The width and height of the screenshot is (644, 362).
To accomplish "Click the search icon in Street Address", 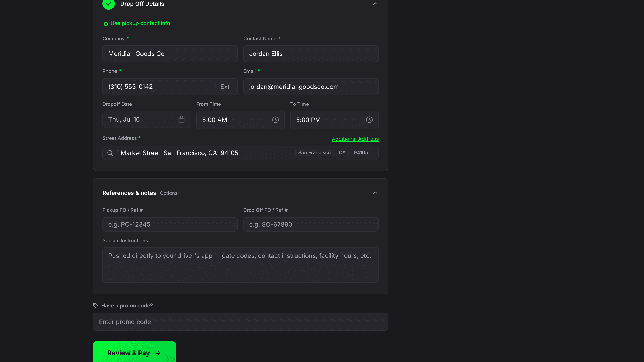I will [x=110, y=153].
